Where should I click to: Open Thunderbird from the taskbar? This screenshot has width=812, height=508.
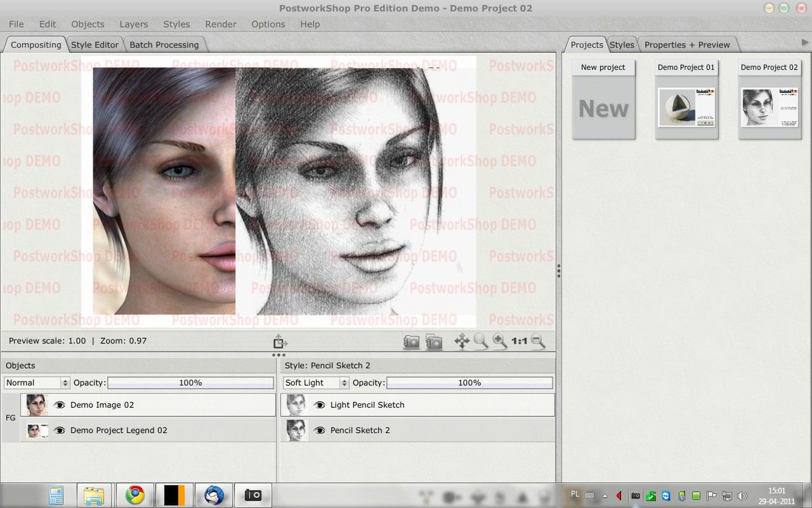coord(214,495)
